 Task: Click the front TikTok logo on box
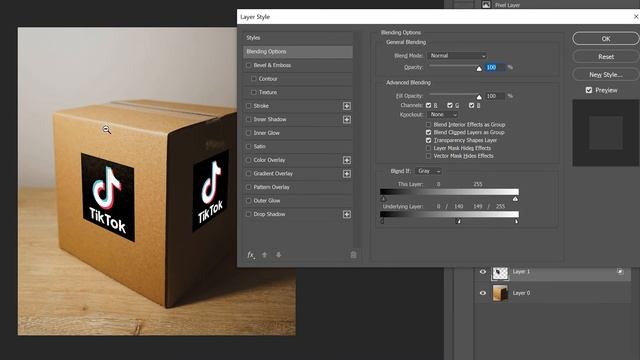tap(108, 197)
